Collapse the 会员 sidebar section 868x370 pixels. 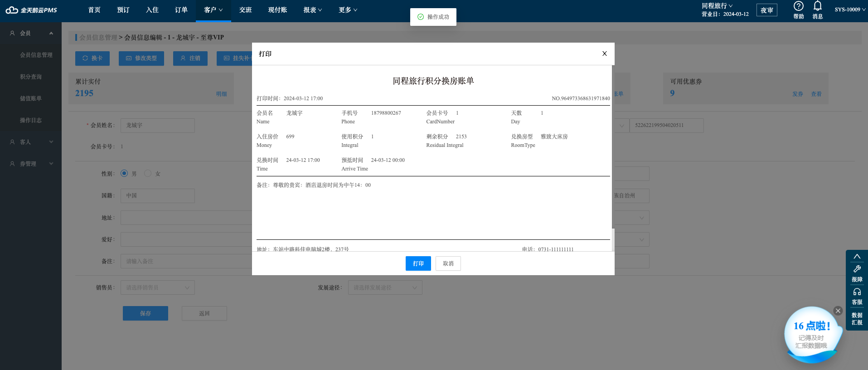pyautogui.click(x=51, y=33)
